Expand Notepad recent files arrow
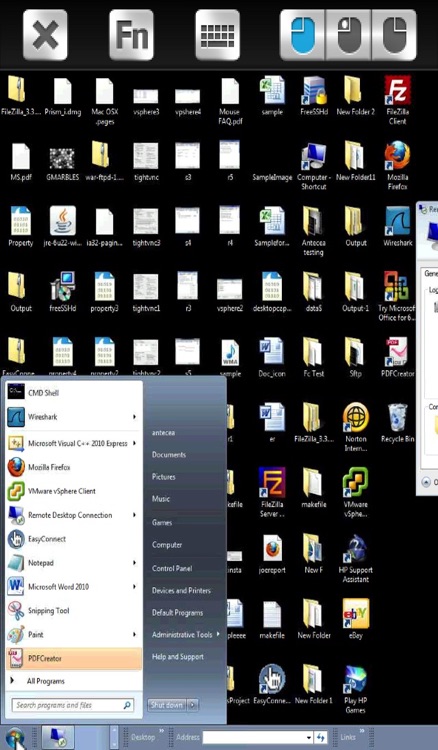The image size is (438, 750). [134, 563]
